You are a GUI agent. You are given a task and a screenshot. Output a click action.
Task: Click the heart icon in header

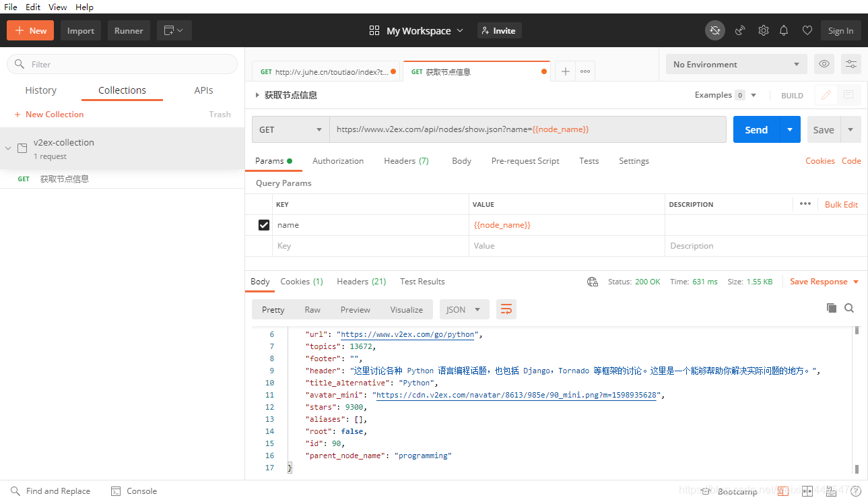pyautogui.click(x=807, y=30)
